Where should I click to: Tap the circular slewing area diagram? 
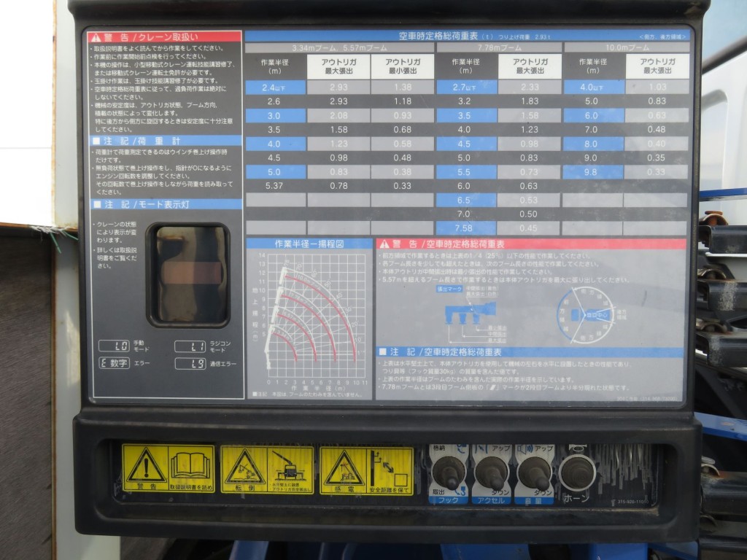(x=586, y=314)
